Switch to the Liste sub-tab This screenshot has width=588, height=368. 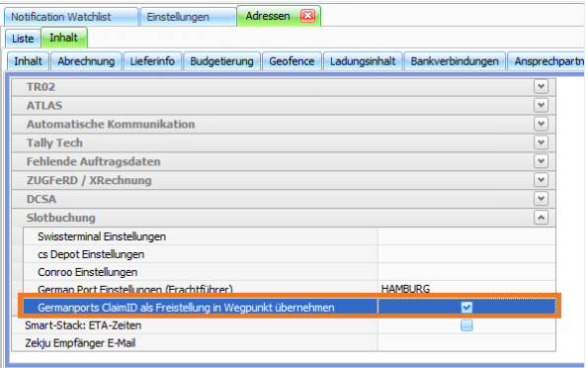tap(23, 39)
